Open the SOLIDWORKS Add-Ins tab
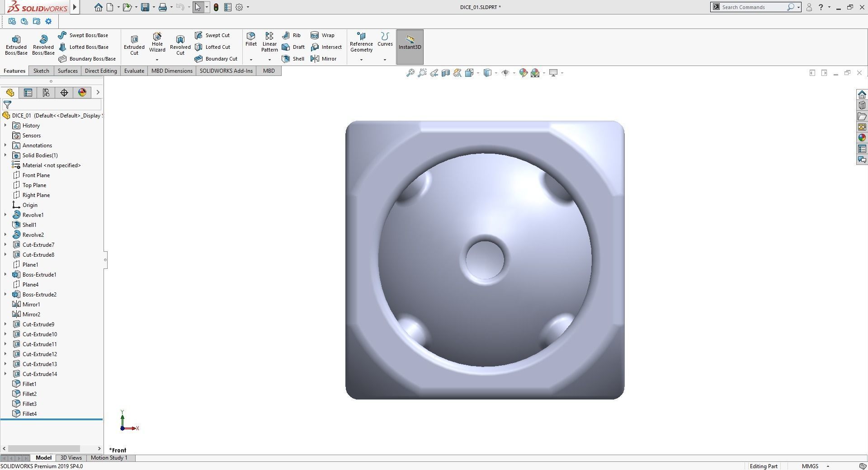This screenshot has height=470, width=868. 226,71
